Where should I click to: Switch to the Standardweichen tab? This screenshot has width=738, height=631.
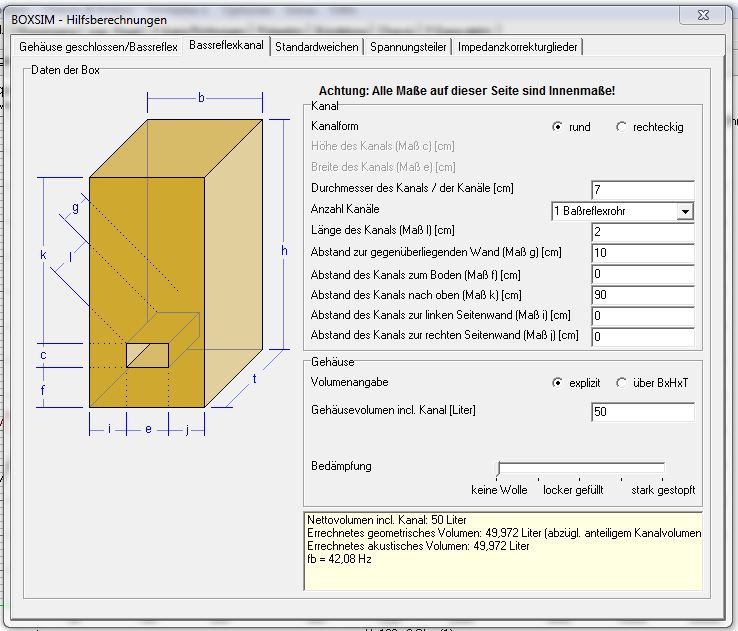click(318, 47)
